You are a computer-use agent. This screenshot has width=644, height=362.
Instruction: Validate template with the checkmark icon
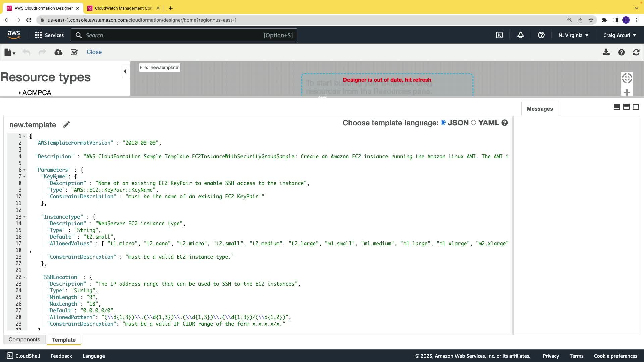point(74,52)
